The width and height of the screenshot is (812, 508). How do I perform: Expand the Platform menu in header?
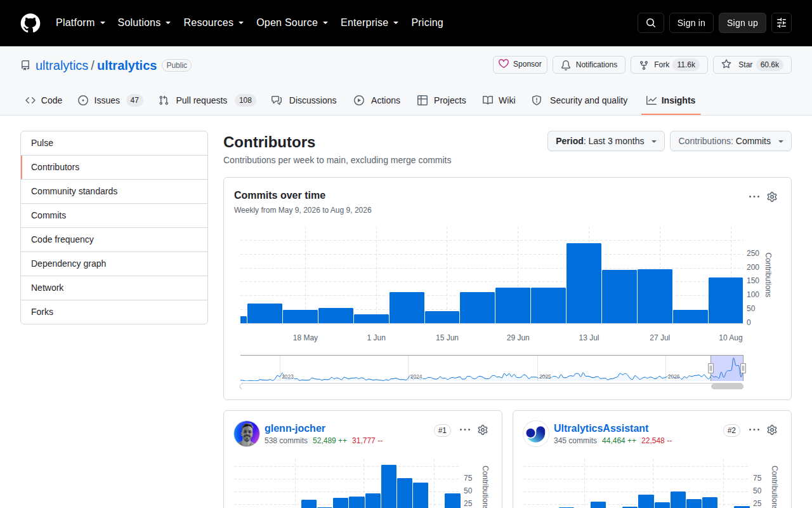point(80,23)
